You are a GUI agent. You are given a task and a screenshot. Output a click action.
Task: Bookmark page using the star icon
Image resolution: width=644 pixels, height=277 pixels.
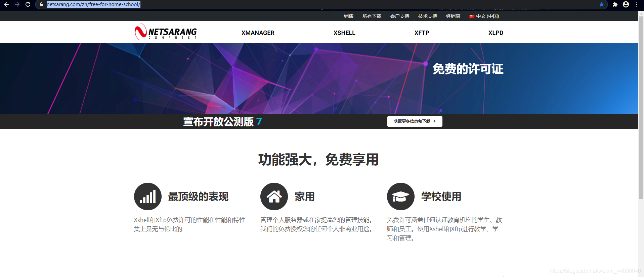(602, 4)
